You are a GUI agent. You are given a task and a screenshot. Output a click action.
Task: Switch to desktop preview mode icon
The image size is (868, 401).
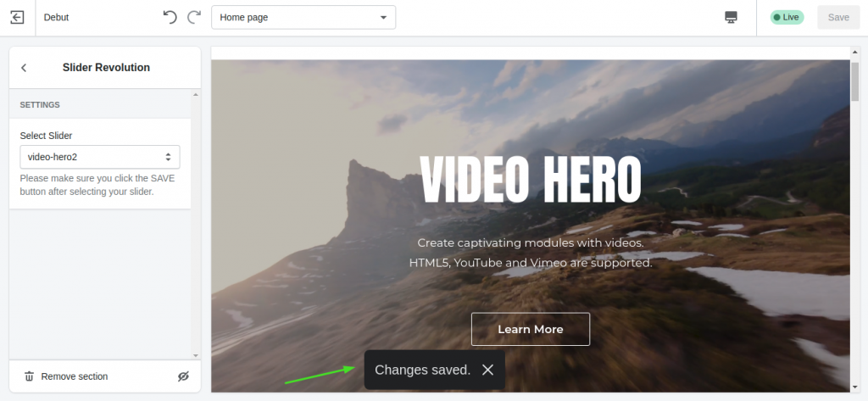click(x=731, y=17)
